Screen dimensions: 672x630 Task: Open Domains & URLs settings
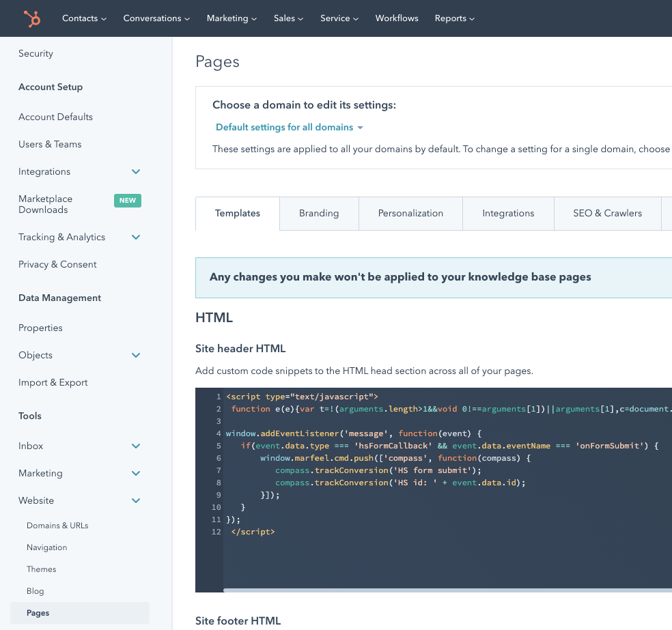click(57, 526)
